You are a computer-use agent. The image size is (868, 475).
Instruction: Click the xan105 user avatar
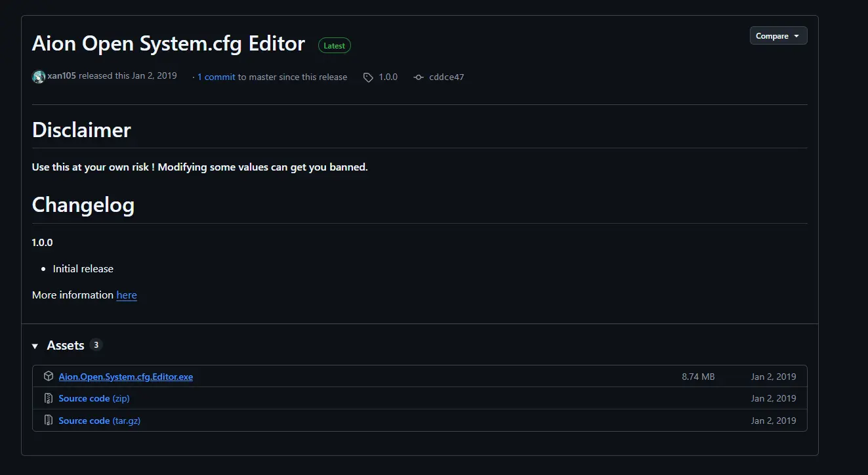tap(39, 77)
